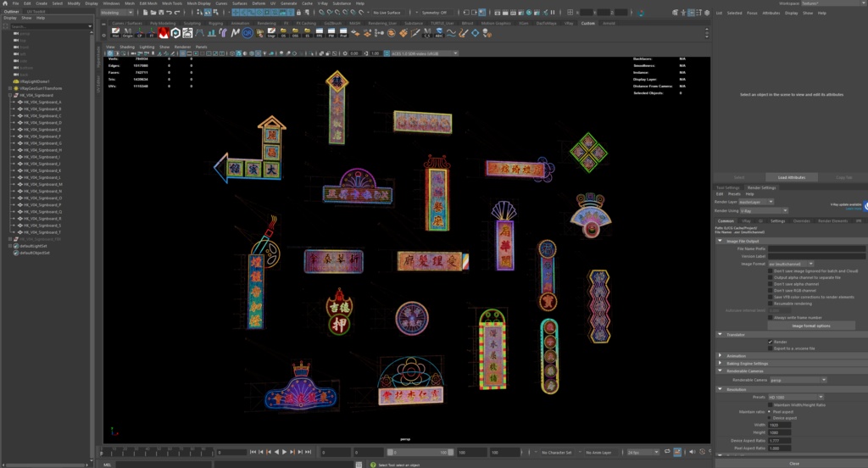Click the play forward button in timeline
Screen dimensions: 868x468
click(284, 452)
